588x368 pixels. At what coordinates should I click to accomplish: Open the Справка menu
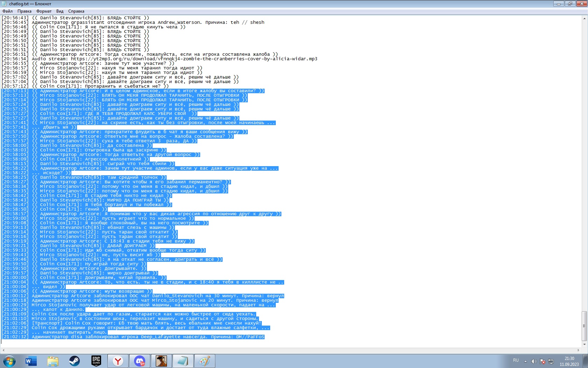point(76,11)
